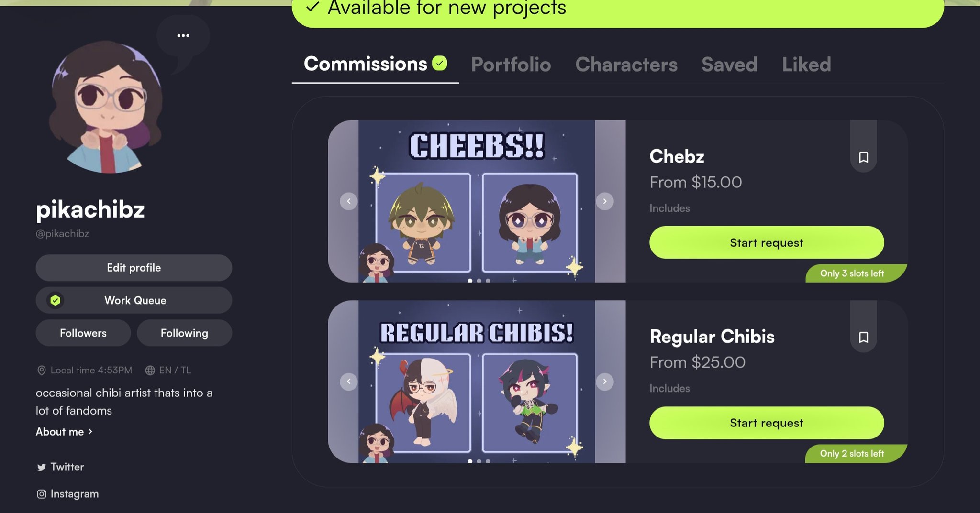Open the three-dot profile options menu

pyautogui.click(x=183, y=36)
